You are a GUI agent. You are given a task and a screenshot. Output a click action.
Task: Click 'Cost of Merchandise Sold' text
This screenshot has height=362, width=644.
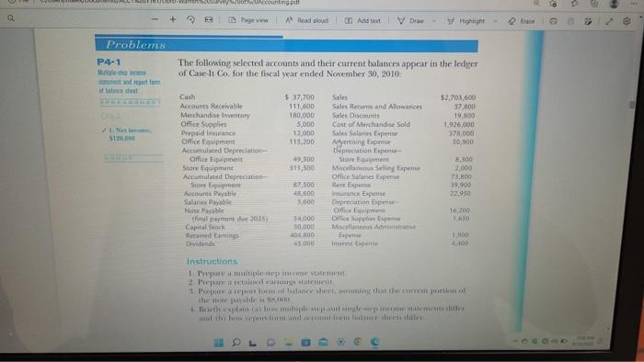point(371,124)
